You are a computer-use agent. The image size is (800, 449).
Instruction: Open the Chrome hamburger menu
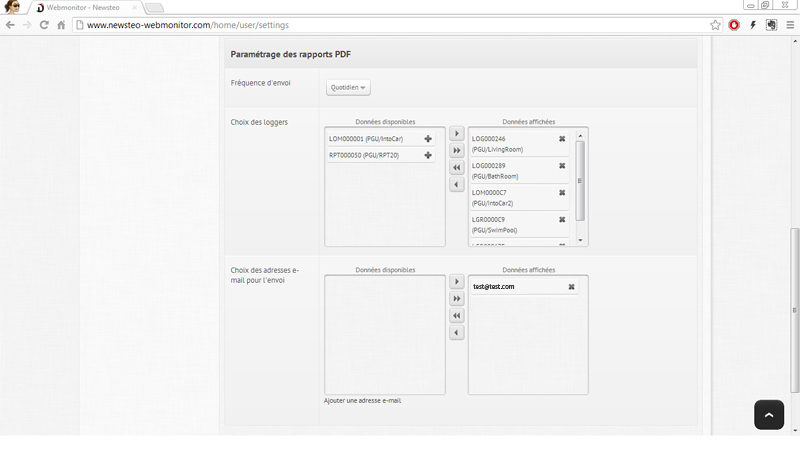[790, 25]
